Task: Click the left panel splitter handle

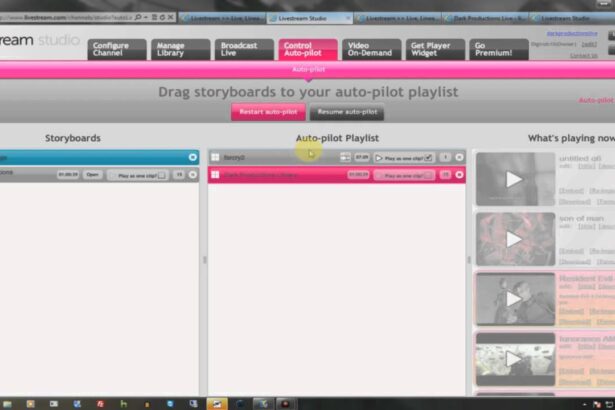Action: pyautogui.click(x=204, y=260)
